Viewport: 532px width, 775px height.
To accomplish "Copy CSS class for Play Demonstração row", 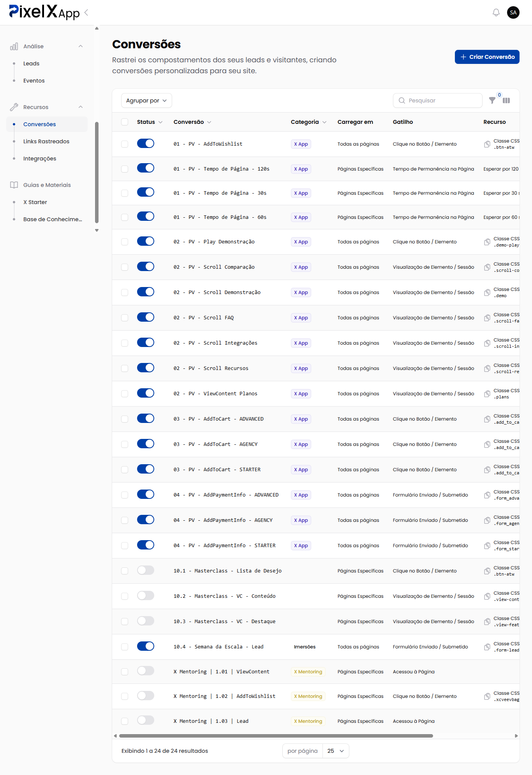I will pos(487,242).
